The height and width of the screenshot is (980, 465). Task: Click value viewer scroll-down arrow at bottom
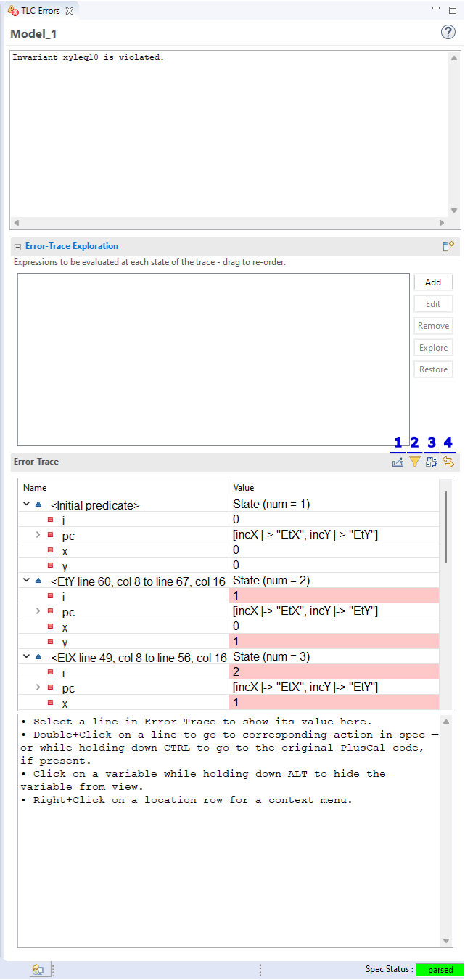(448, 941)
